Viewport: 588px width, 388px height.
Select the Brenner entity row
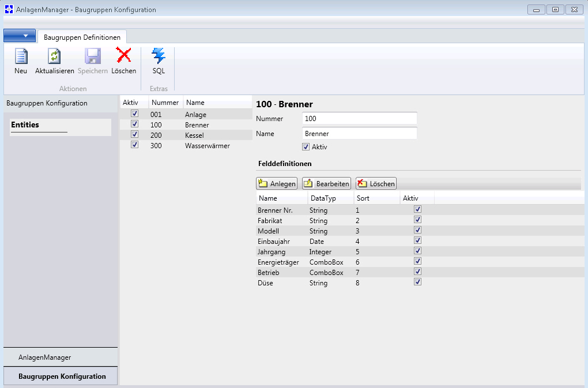[x=186, y=125]
